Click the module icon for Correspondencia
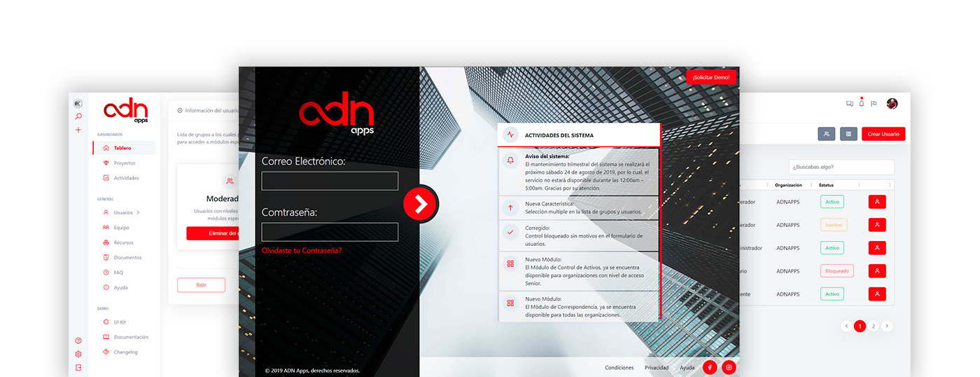The image size is (980, 377). click(x=510, y=303)
